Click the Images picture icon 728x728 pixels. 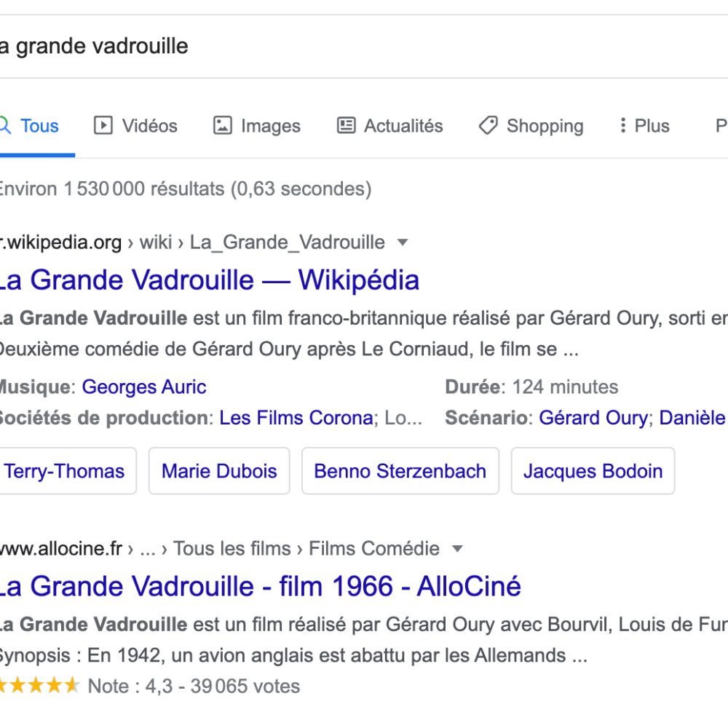click(x=222, y=126)
